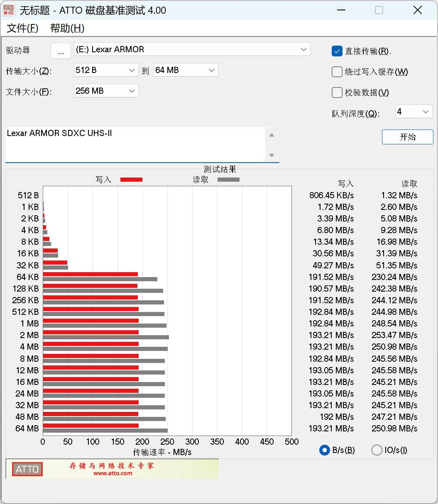Click the 写入 column header
Viewport: 438px width, 504px height.
[345, 183]
